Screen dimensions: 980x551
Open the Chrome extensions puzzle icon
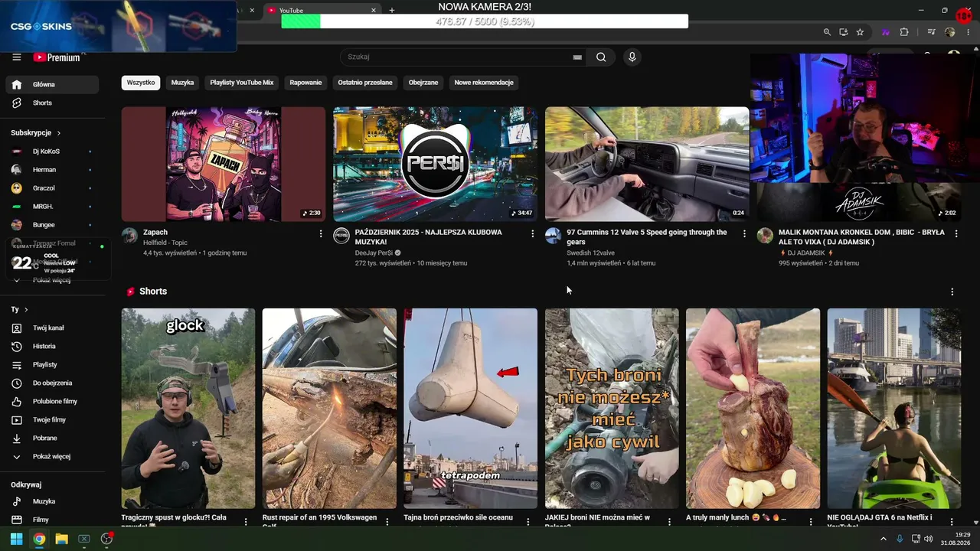[904, 32]
